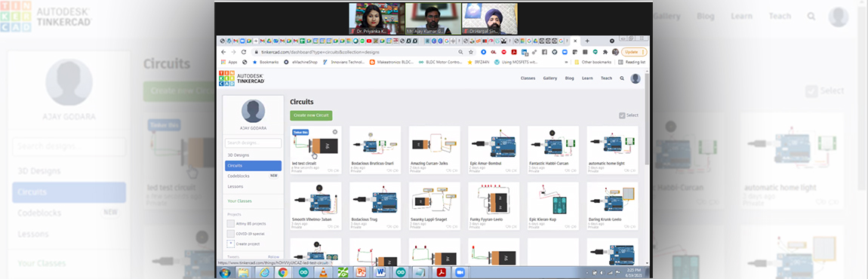Open the automatic home light circuit thumbnail
The height and width of the screenshot is (279, 868).
[612, 143]
